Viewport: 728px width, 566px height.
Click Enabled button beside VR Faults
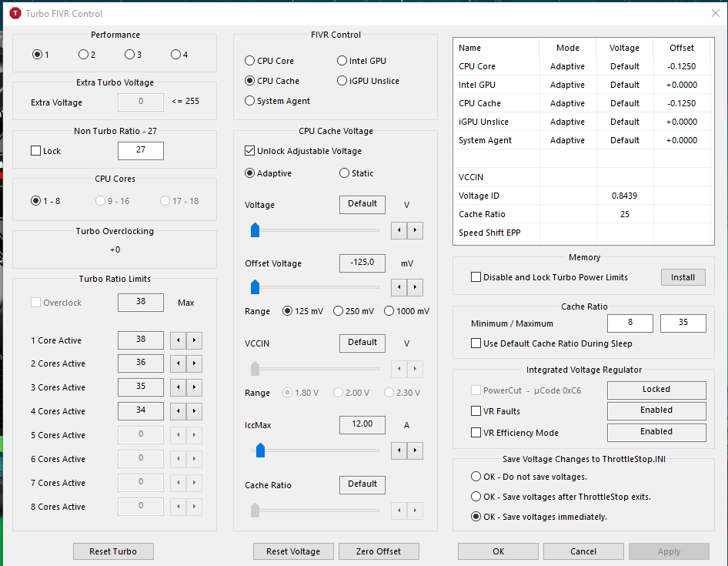[656, 410]
